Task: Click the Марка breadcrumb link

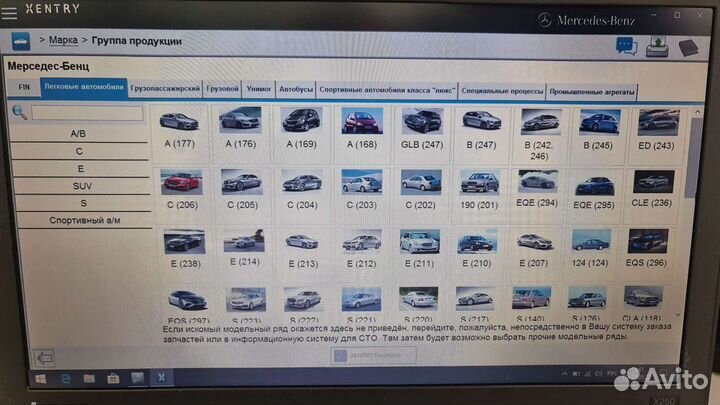Action: (64, 41)
